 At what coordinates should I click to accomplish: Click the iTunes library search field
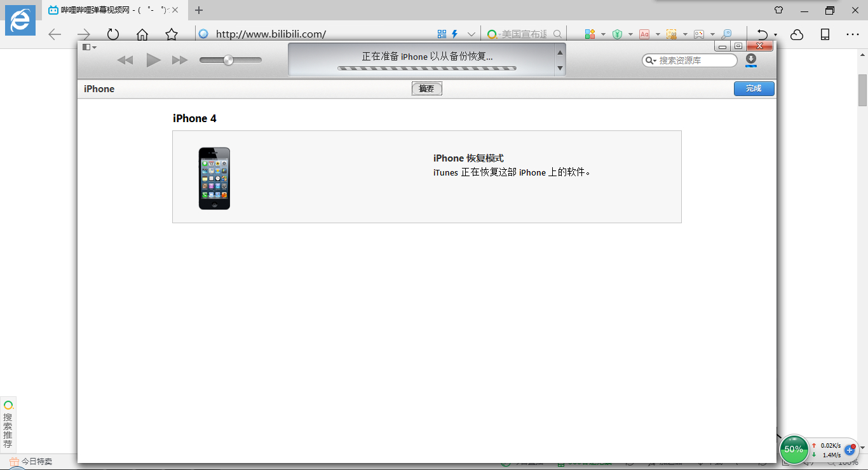coord(690,60)
